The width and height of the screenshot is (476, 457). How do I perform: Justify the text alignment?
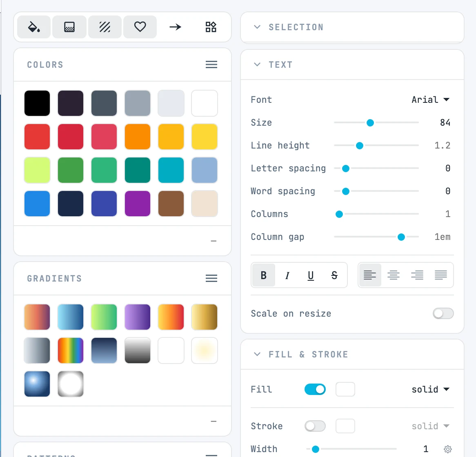pos(441,275)
